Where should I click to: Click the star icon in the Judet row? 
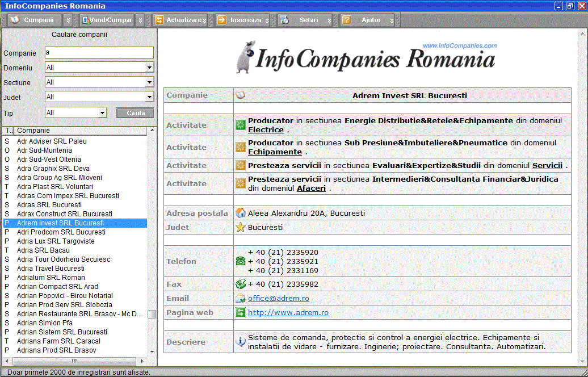tap(241, 227)
